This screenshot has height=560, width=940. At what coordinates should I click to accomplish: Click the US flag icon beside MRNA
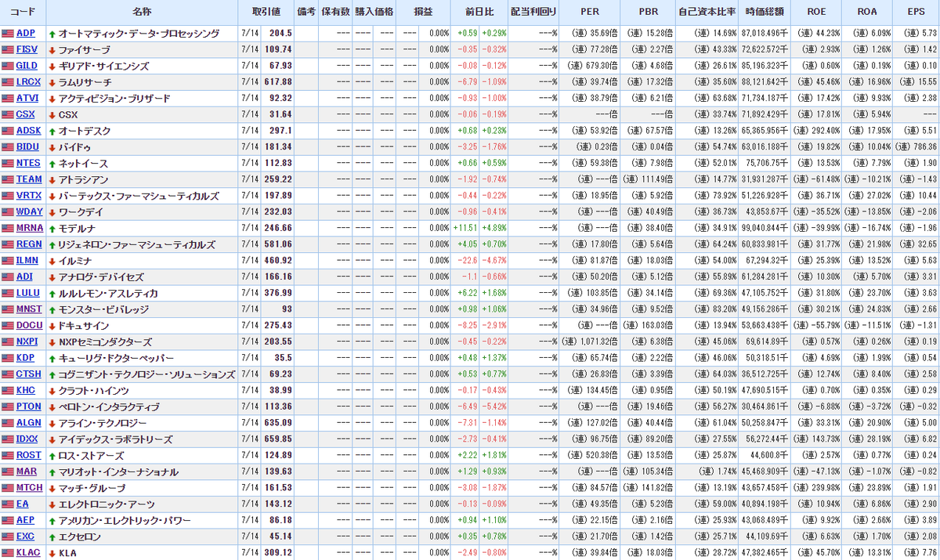tap(8, 229)
